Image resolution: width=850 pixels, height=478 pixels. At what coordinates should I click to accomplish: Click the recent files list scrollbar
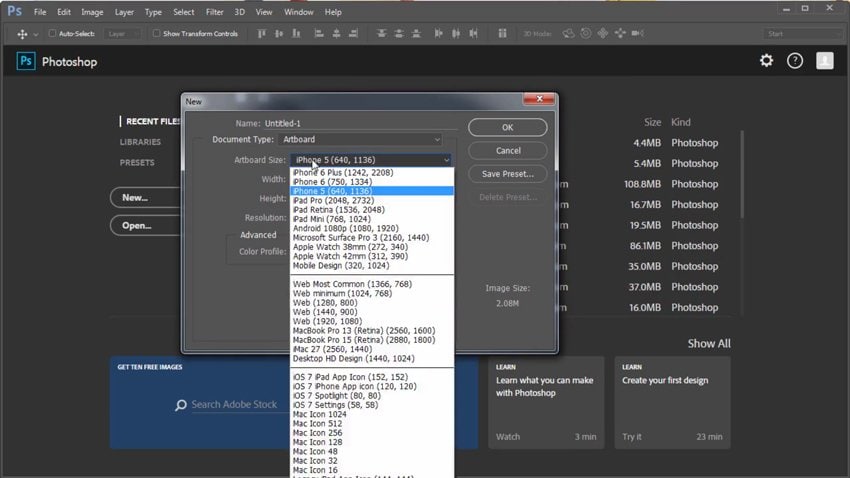click(742, 175)
